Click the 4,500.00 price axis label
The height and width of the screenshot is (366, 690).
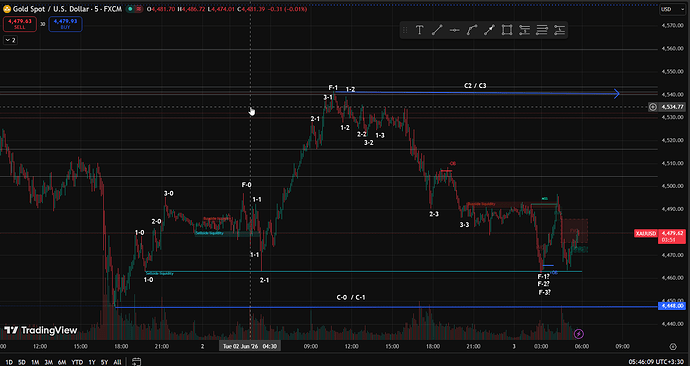coord(672,186)
